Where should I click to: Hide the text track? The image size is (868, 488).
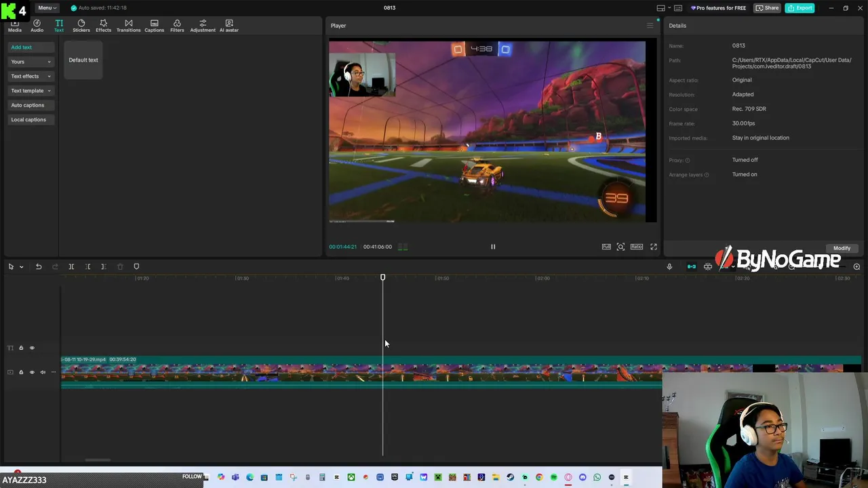[32, 348]
